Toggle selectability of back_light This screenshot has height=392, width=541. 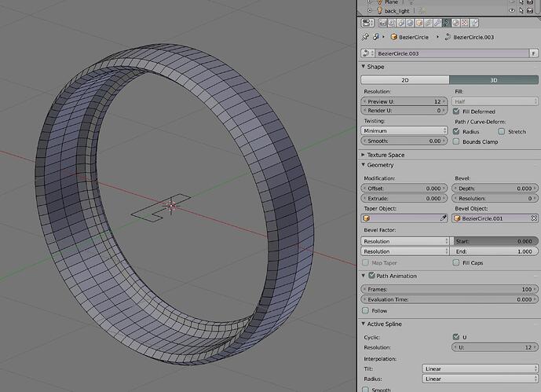tap(521, 11)
